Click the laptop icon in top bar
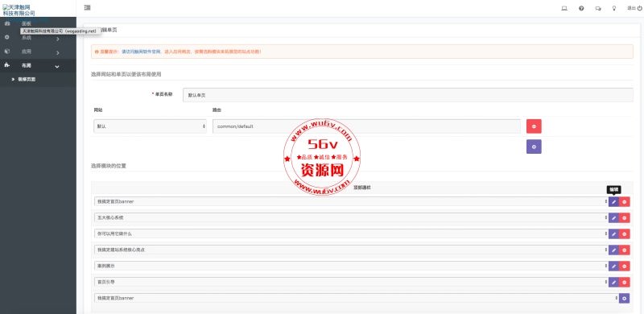Image resolution: width=644 pixels, height=314 pixels. pyautogui.click(x=564, y=8)
